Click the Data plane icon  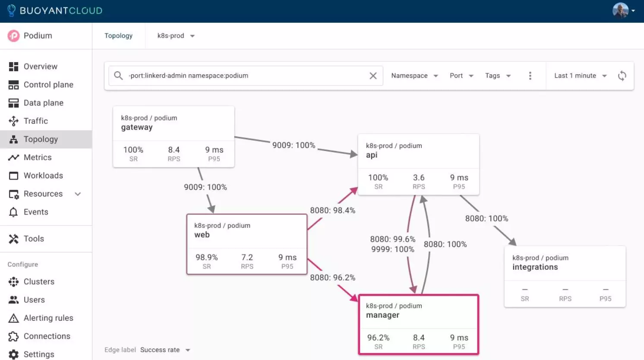point(13,103)
